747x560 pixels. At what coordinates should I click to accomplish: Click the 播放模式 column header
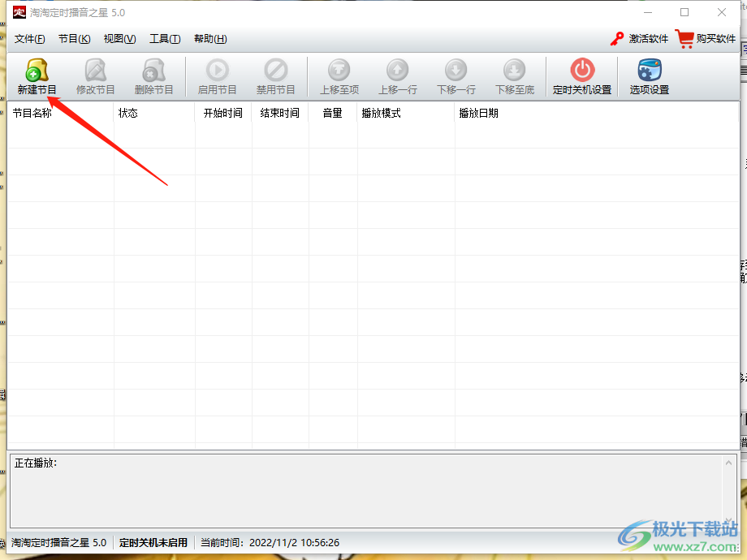pos(406,113)
